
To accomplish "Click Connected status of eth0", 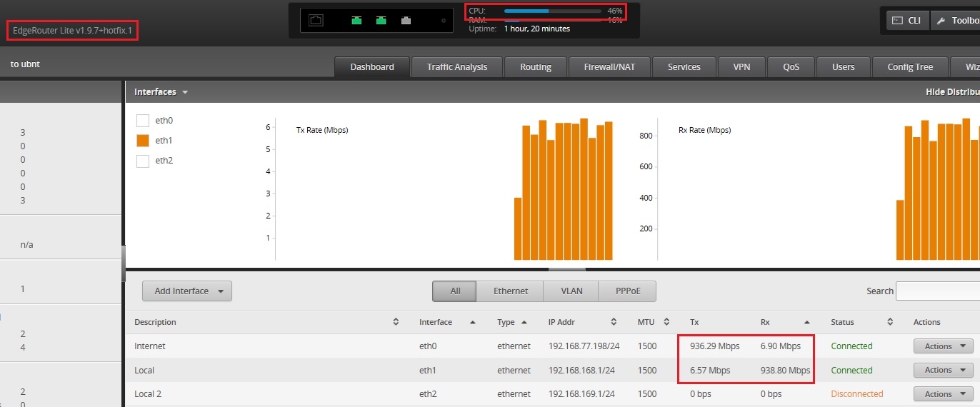I will pos(851,346).
